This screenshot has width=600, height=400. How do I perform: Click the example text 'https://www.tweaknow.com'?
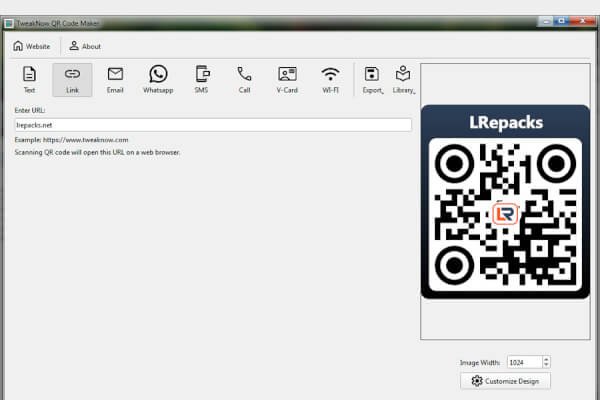tap(86, 140)
